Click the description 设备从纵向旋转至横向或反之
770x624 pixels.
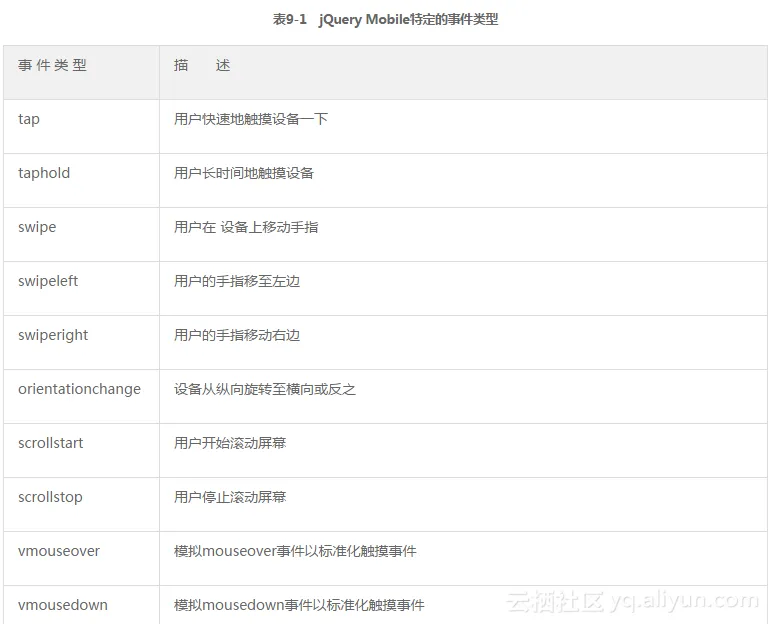(265, 389)
